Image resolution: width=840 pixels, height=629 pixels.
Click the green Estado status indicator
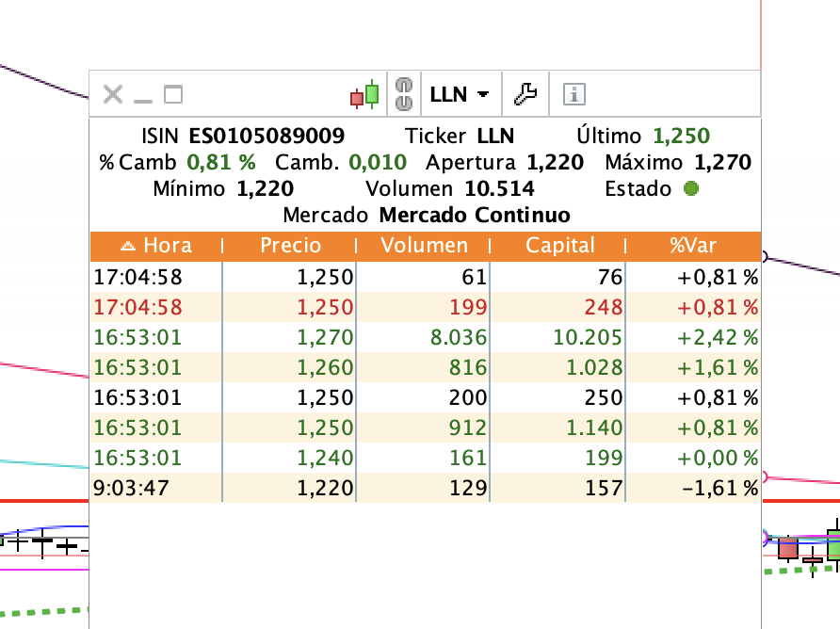click(691, 188)
